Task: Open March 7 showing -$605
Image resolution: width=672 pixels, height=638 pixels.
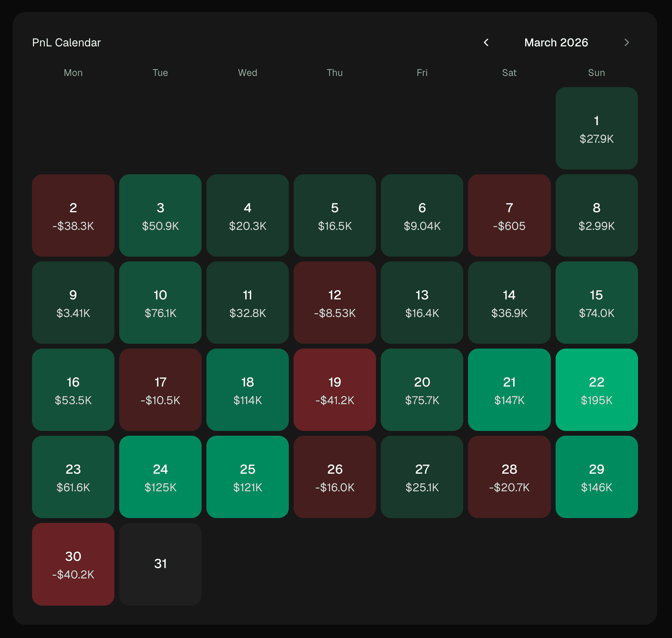Action: pos(509,215)
